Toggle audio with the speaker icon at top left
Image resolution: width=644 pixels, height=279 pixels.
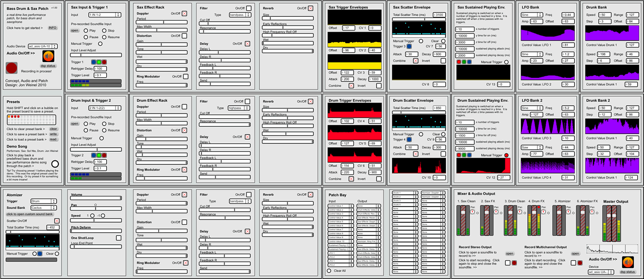(x=48, y=56)
